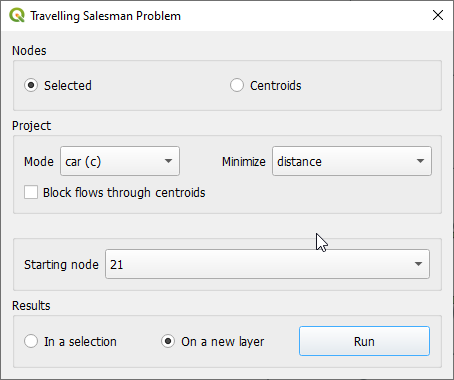Close the Travelling Salesman Problem dialog

(x=438, y=15)
